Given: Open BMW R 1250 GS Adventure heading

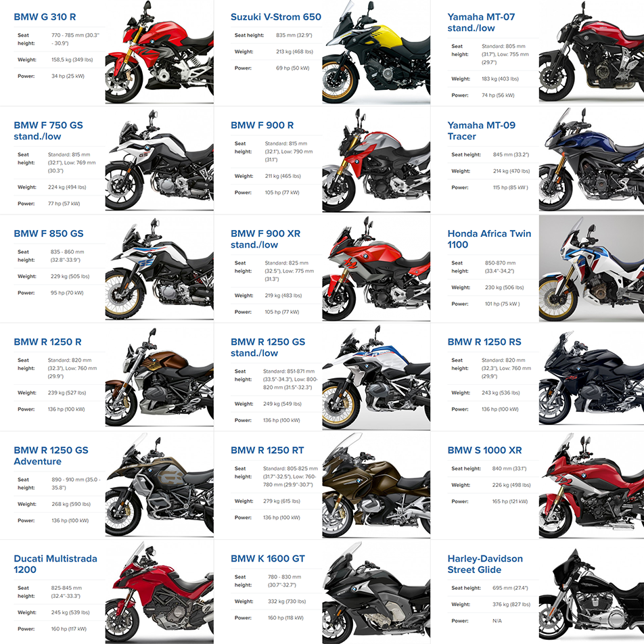Looking at the screenshot, I should click(x=51, y=456).
